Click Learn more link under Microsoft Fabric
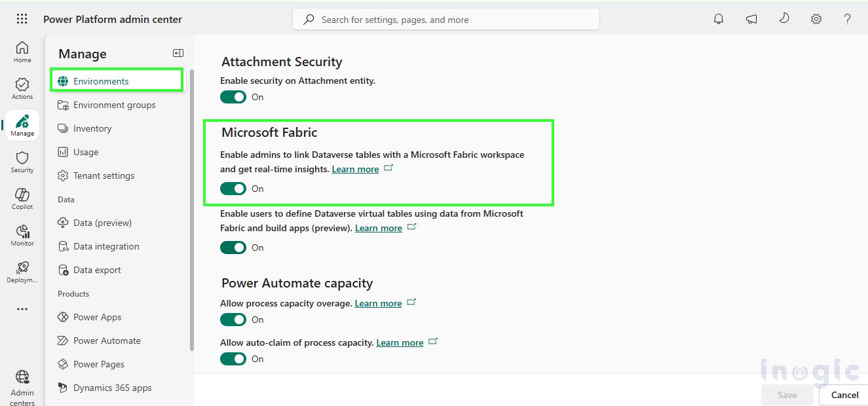Viewport: 868px width, 406px height. click(355, 169)
